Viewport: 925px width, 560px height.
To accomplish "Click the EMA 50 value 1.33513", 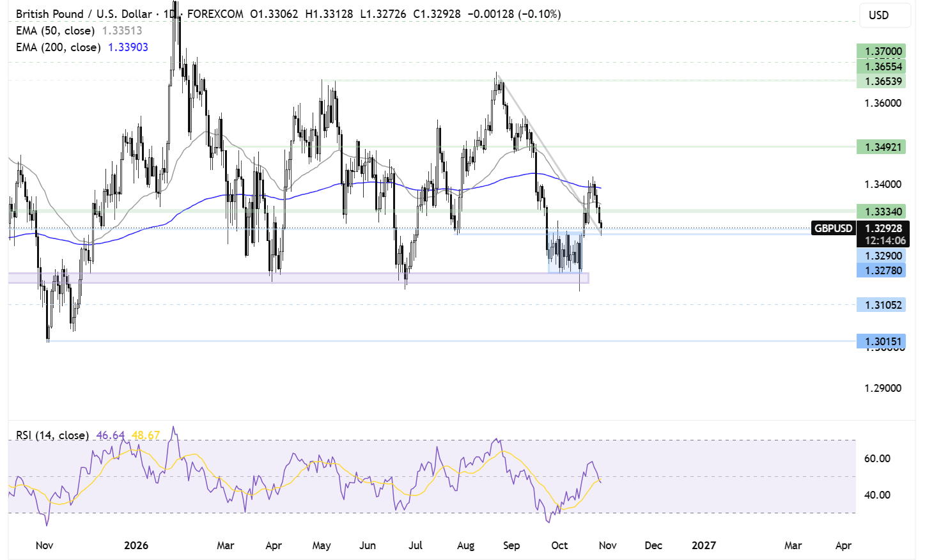I will [122, 30].
